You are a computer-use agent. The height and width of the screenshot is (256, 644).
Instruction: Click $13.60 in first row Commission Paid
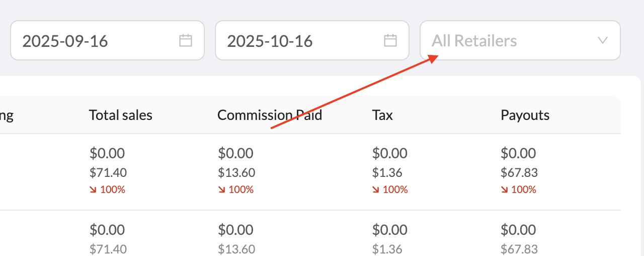pos(236,173)
